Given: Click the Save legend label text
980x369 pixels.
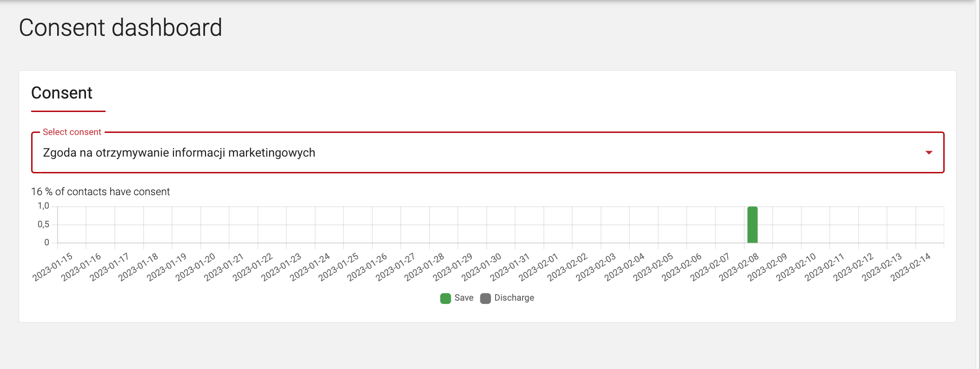Looking at the screenshot, I should [464, 297].
